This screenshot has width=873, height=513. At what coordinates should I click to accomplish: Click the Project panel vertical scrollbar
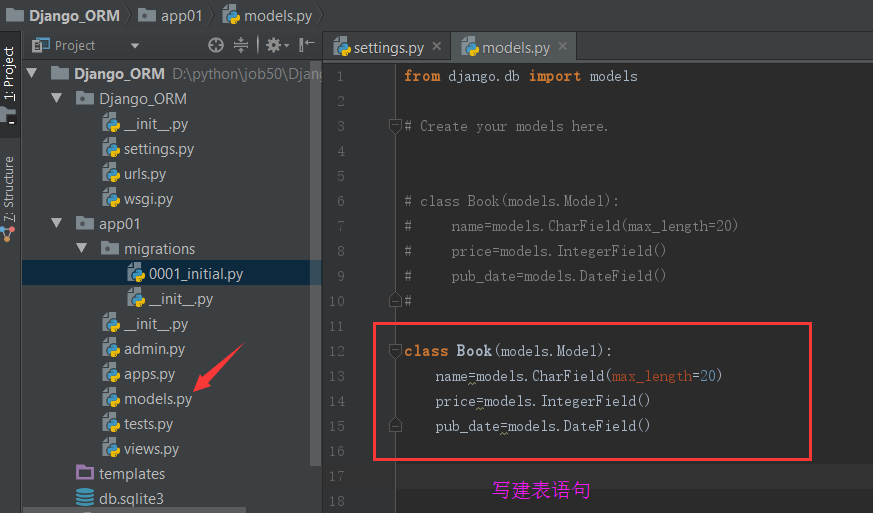(x=316, y=262)
